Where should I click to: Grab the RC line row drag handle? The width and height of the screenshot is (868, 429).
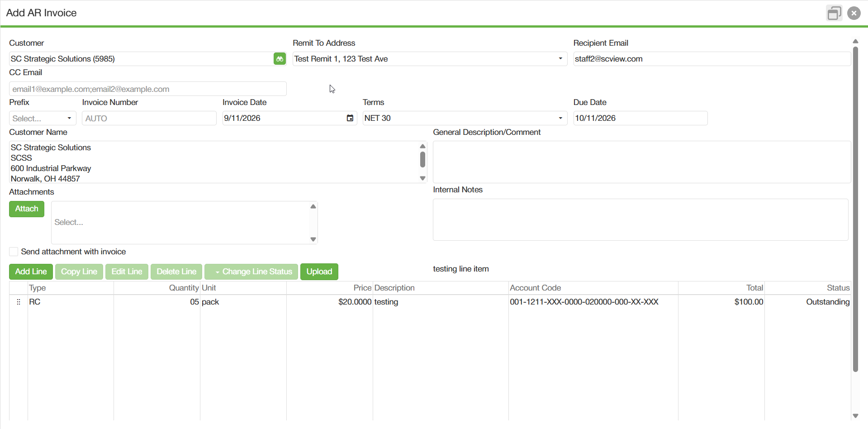pyautogui.click(x=19, y=302)
